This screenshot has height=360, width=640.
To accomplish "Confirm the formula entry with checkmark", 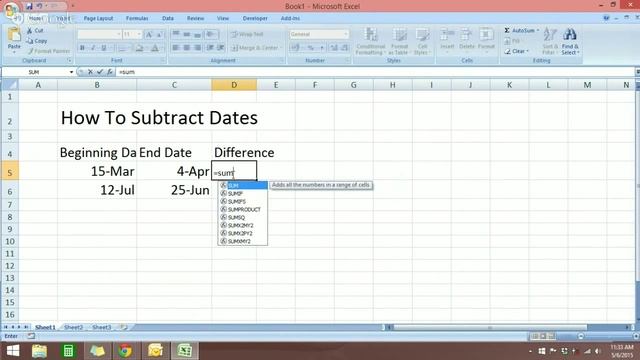I will coord(100,72).
